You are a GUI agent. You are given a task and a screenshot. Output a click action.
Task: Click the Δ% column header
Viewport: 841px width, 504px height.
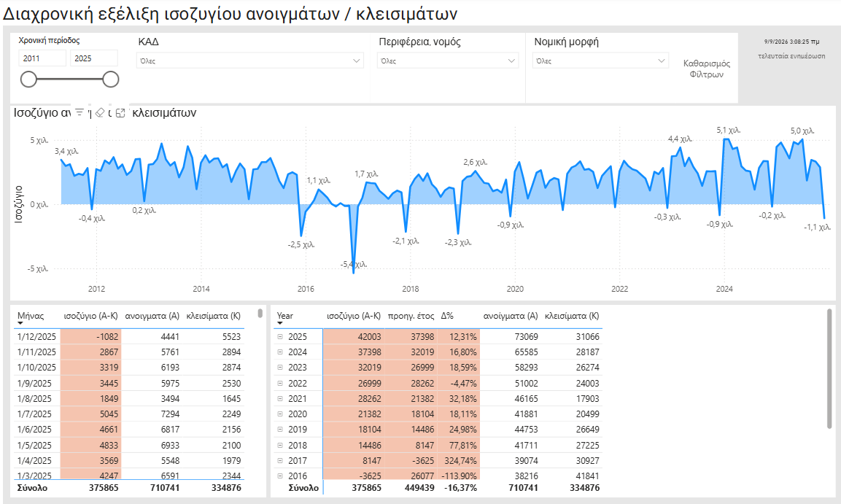[447, 316]
